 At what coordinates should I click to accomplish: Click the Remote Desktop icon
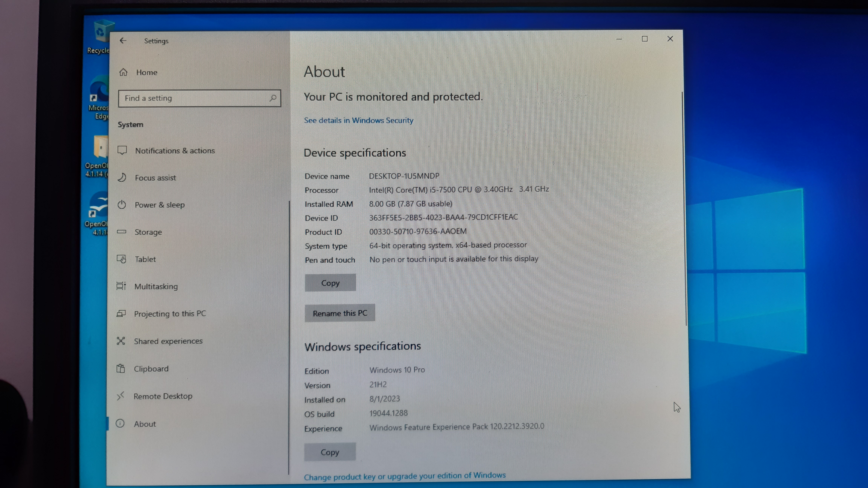121,396
